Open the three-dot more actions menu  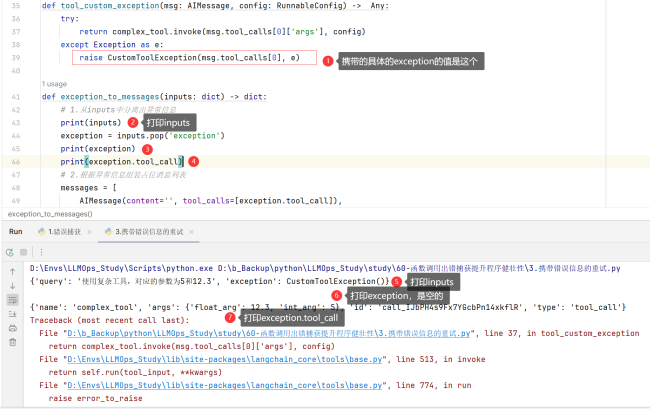pos(41,252)
